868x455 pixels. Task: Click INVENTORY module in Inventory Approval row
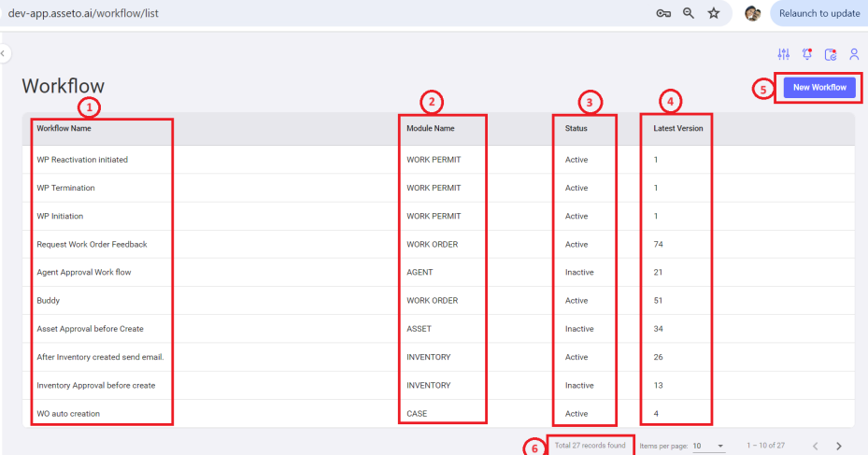point(429,385)
